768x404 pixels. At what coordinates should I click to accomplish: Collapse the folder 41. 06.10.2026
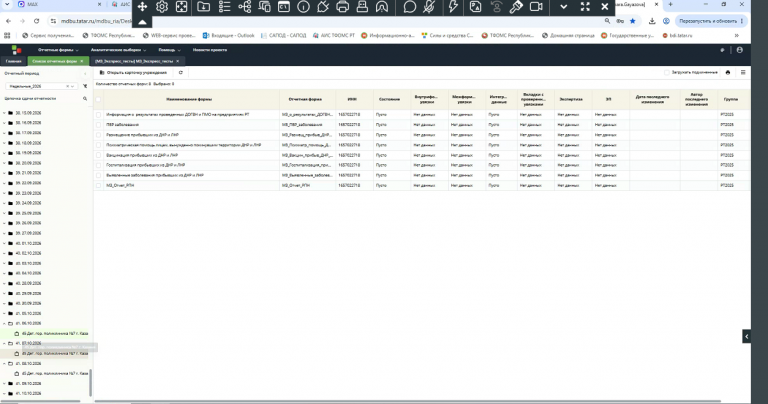4,324
